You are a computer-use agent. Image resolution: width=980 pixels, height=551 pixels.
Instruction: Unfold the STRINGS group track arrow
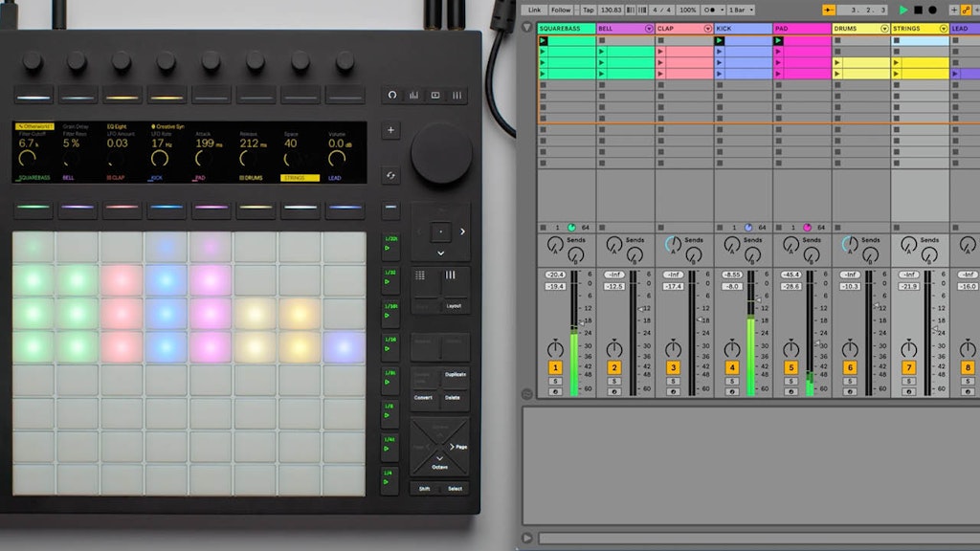click(943, 29)
